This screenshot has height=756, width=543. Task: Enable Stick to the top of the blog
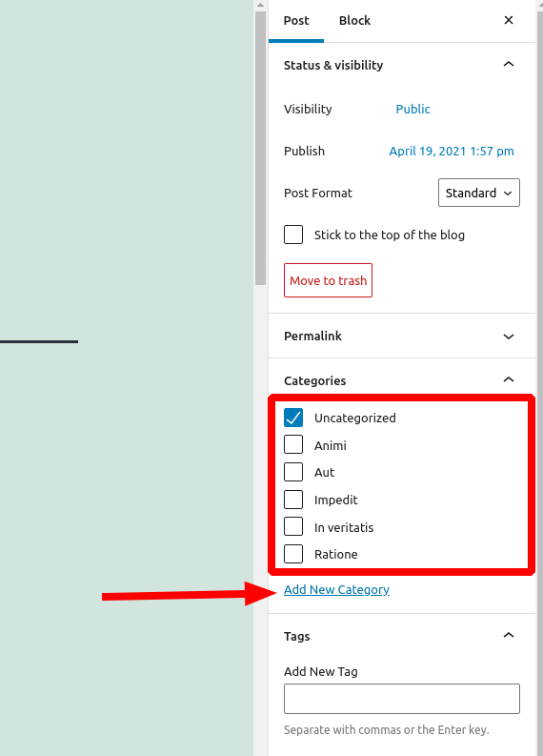(x=293, y=235)
